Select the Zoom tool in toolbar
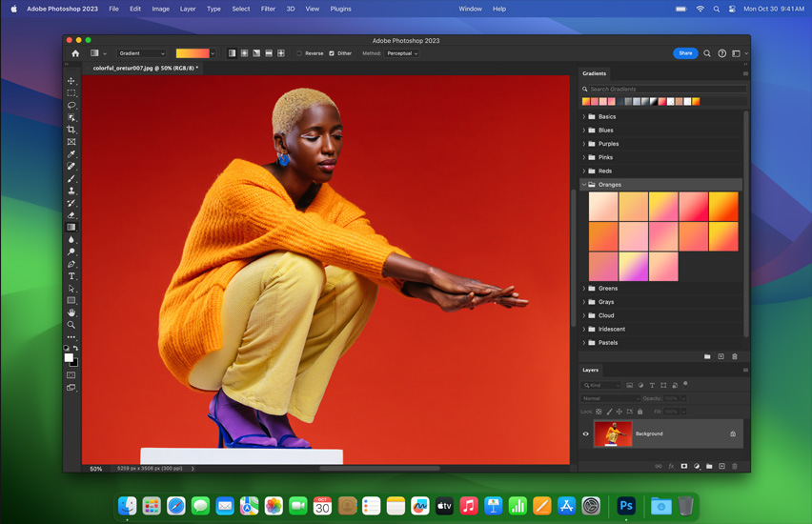Image resolution: width=812 pixels, height=524 pixels. [71, 325]
